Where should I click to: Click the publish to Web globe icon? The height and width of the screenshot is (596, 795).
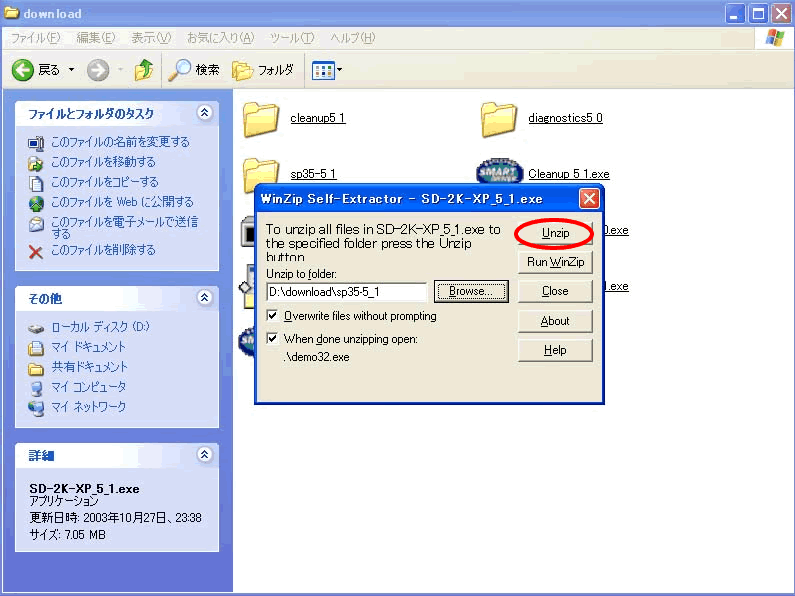36,203
